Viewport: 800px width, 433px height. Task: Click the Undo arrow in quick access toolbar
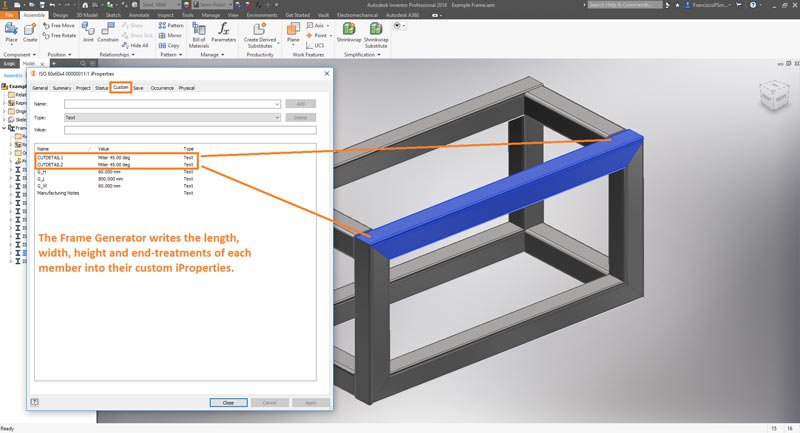tap(52, 5)
